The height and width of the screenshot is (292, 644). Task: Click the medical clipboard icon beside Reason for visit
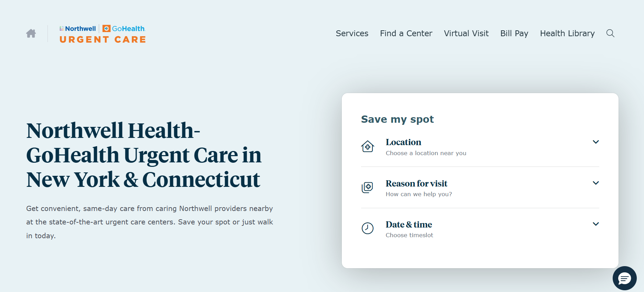point(367,187)
